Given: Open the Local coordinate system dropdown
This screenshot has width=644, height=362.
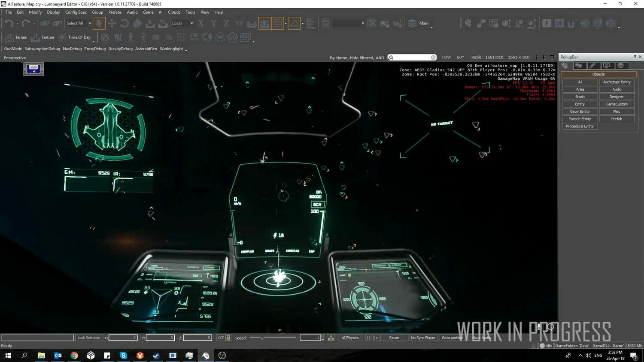Looking at the screenshot, I should click(182, 23).
